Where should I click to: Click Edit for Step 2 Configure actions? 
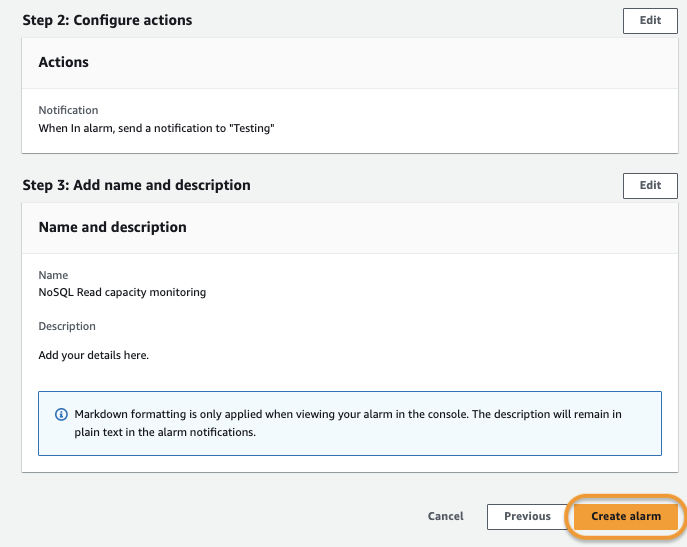click(x=650, y=21)
